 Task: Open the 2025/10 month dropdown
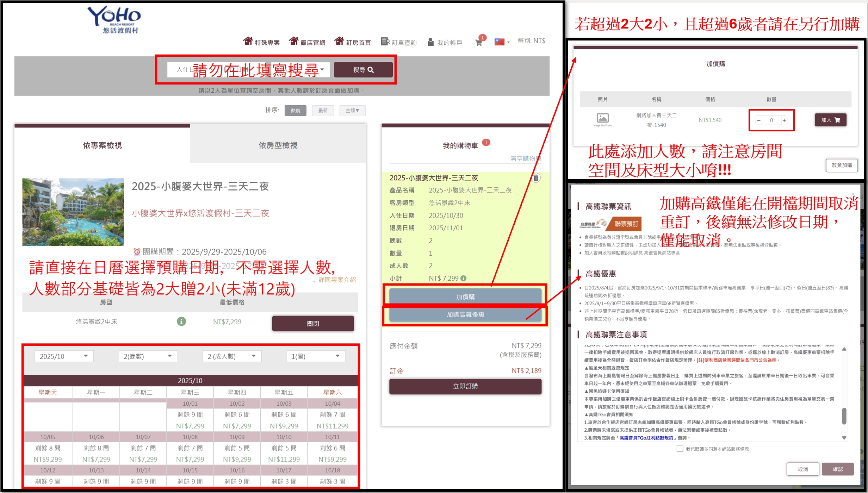[x=64, y=356]
